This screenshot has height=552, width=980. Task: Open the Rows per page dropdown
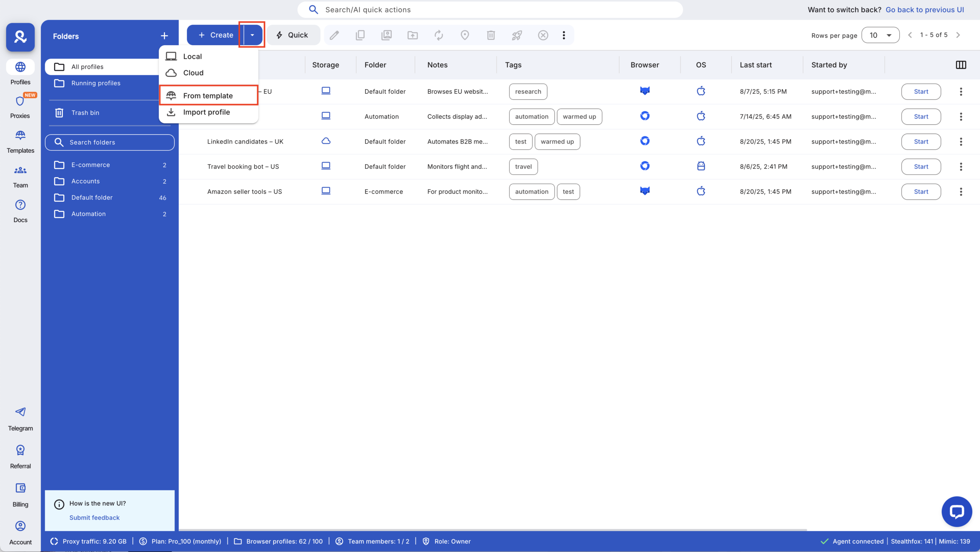(880, 35)
